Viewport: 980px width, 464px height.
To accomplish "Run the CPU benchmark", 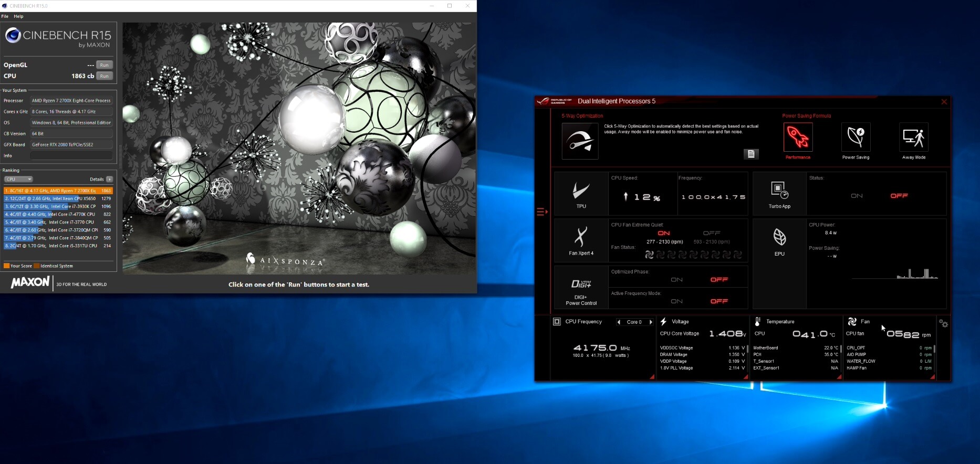I will tap(105, 76).
